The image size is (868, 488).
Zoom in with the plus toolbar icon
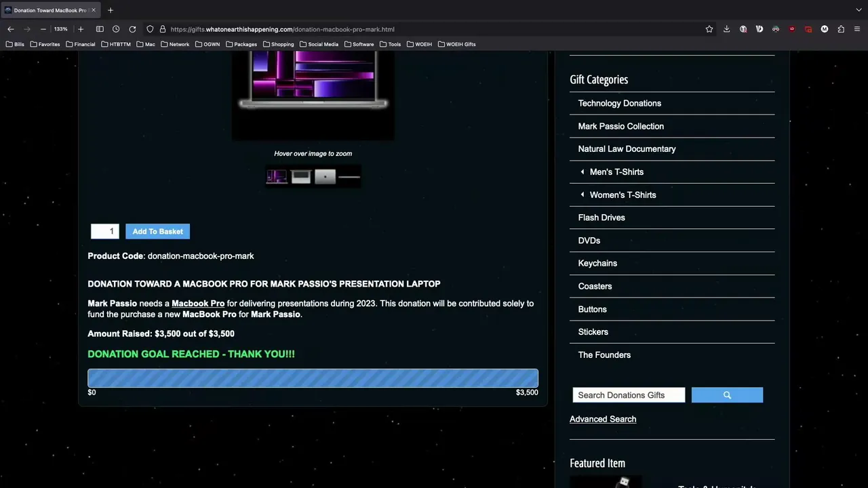(81, 29)
